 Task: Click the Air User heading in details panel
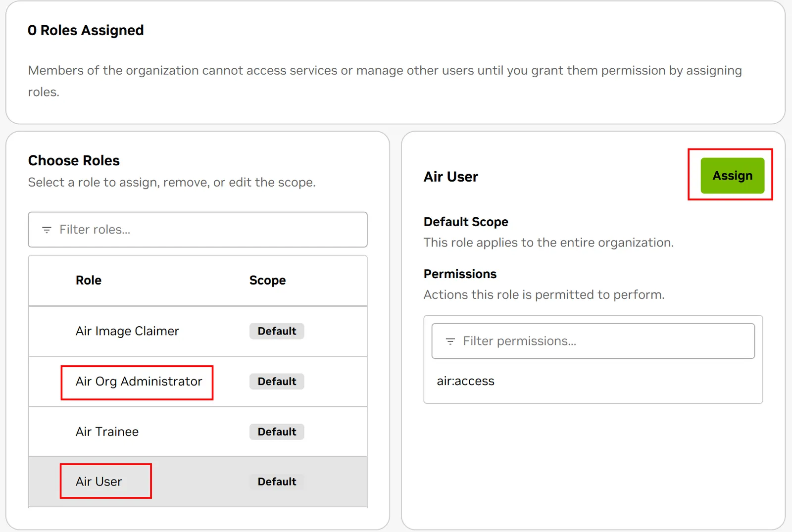(x=451, y=177)
